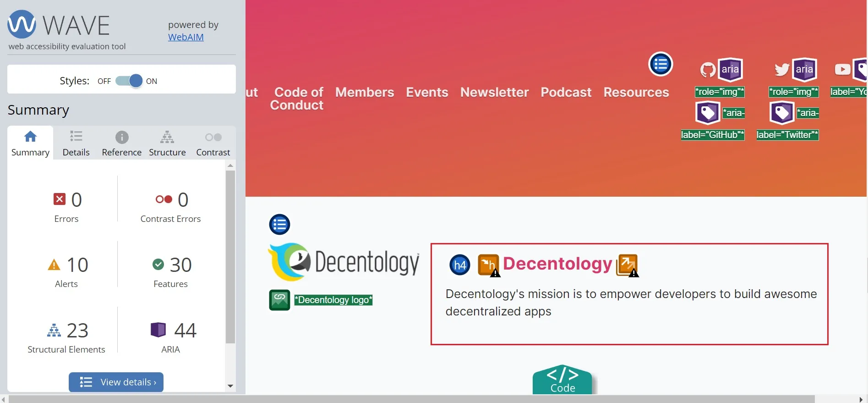Image resolution: width=868 pixels, height=403 pixels.
Task: Click the ARIA icon beside the Twitter bird
Action: point(804,69)
